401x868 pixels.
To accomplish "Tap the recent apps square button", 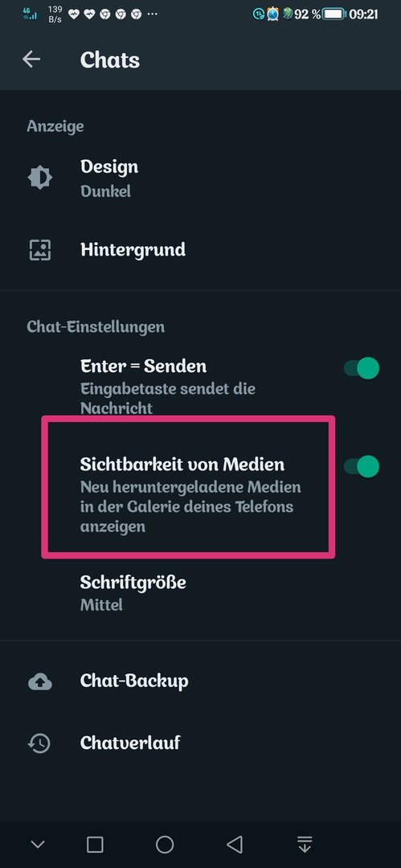I will 96,844.
